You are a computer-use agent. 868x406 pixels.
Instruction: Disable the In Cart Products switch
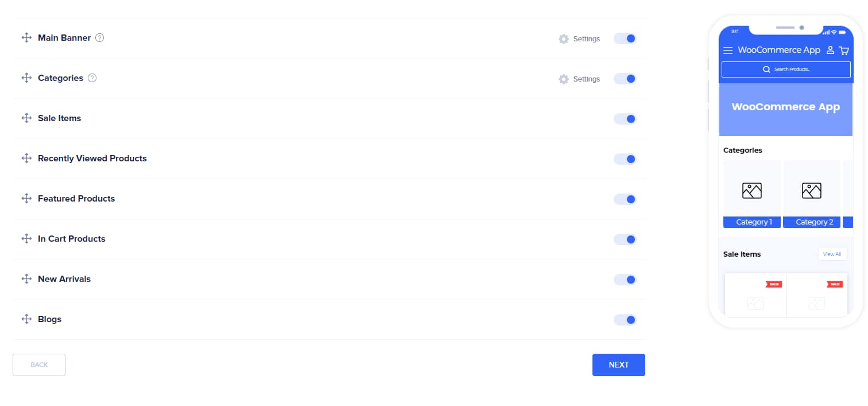click(625, 239)
